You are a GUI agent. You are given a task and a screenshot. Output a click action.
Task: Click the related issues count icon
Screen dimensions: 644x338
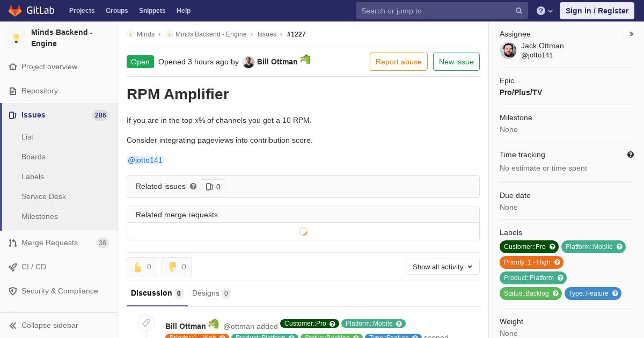tap(209, 187)
